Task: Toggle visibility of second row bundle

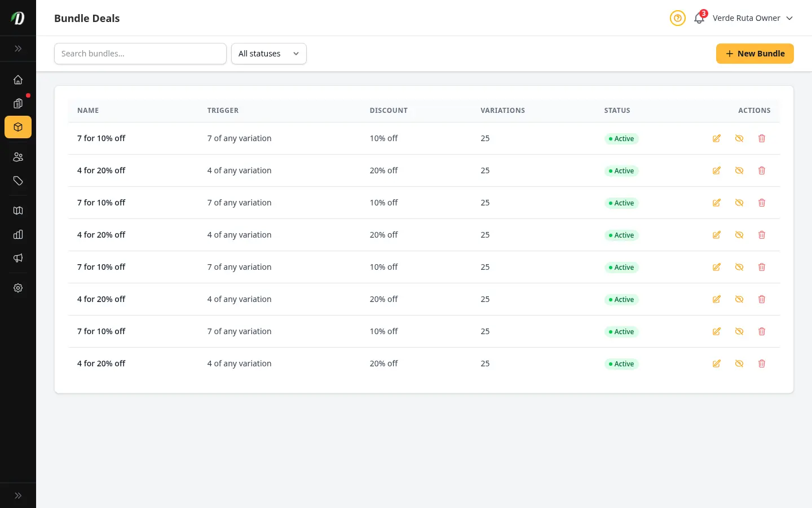Action: click(739, 170)
